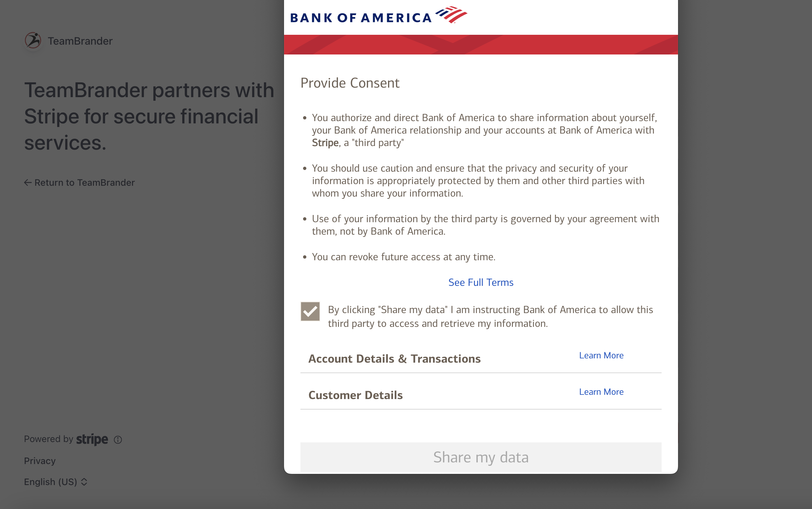Open the Privacy link
This screenshot has width=812, height=509.
tap(40, 461)
